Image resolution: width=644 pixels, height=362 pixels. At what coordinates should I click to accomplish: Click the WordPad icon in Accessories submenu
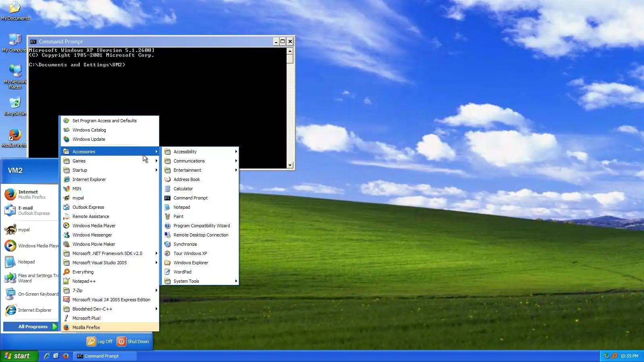[x=167, y=272]
